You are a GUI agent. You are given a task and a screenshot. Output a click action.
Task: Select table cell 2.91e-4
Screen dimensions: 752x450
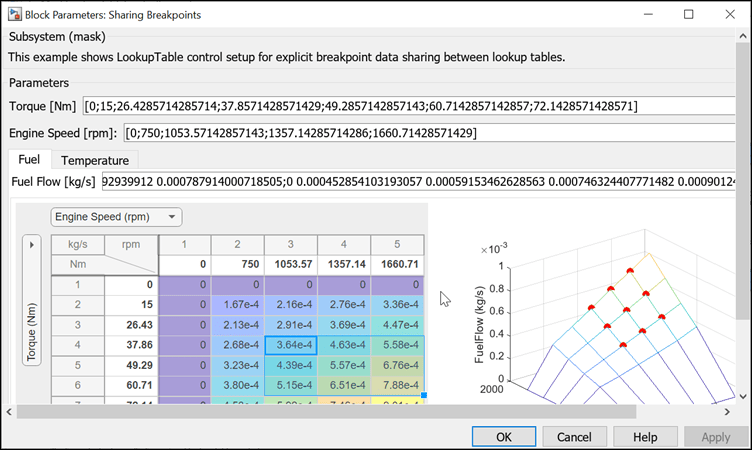coord(291,325)
